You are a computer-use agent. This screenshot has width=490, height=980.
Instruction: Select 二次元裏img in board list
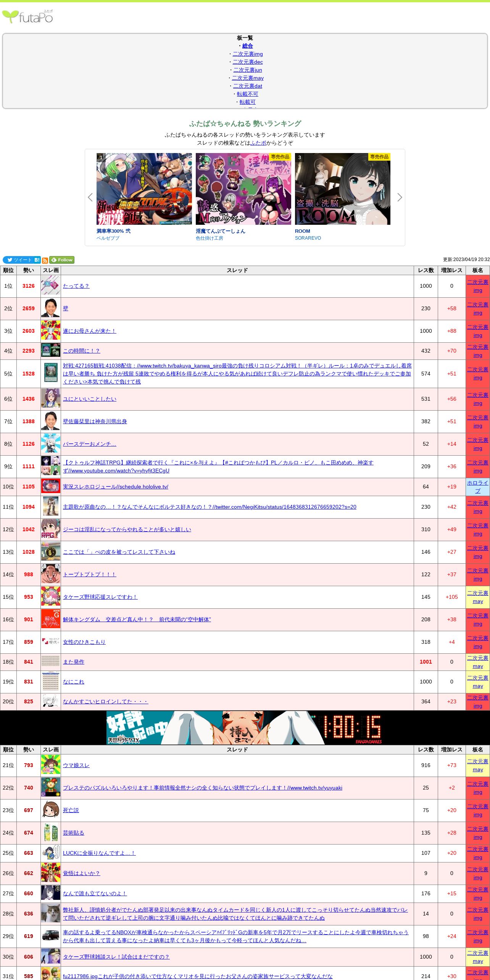[x=248, y=54]
